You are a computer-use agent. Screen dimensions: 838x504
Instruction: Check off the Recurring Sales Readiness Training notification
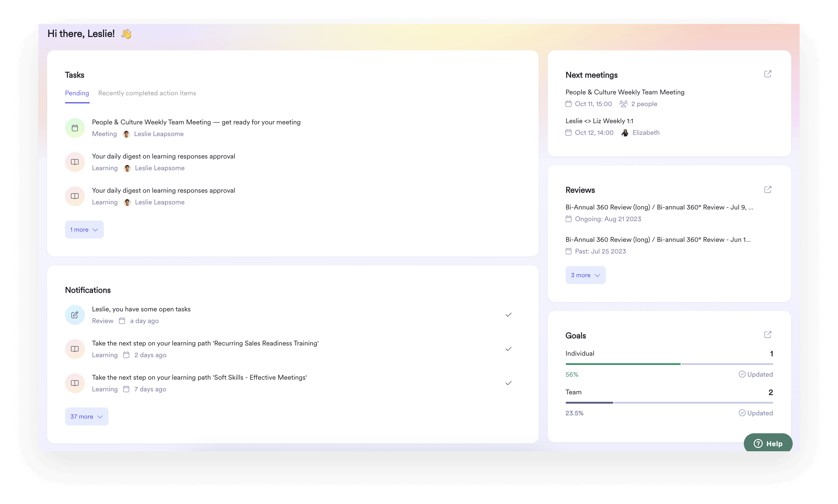508,349
